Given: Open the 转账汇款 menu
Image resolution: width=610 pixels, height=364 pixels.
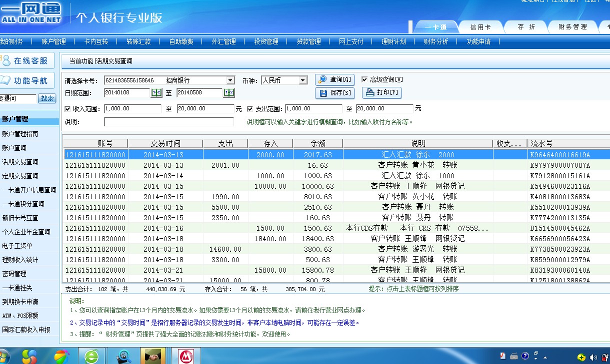Looking at the screenshot, I should [138, 42].
